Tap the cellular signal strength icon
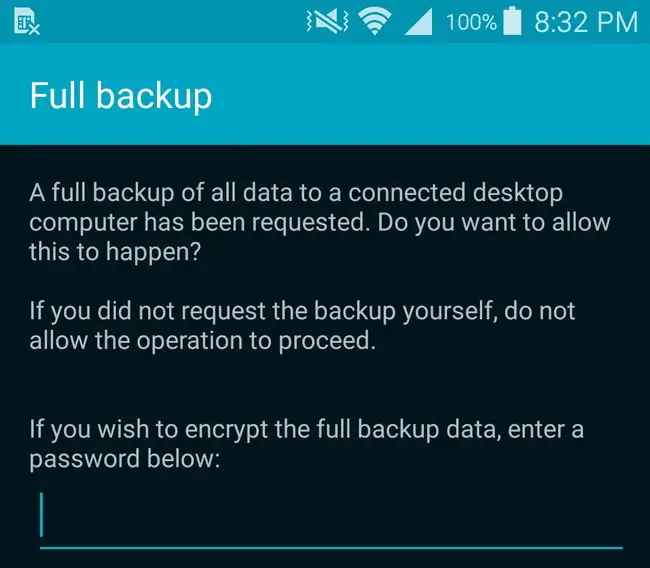650x568 pixels. tap(419, 22)
